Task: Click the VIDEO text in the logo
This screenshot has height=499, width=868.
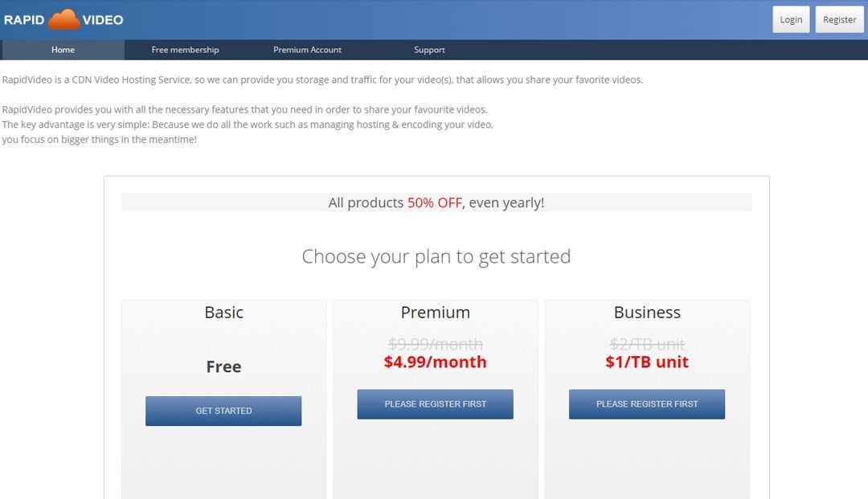Action: [x=102, y=20]
